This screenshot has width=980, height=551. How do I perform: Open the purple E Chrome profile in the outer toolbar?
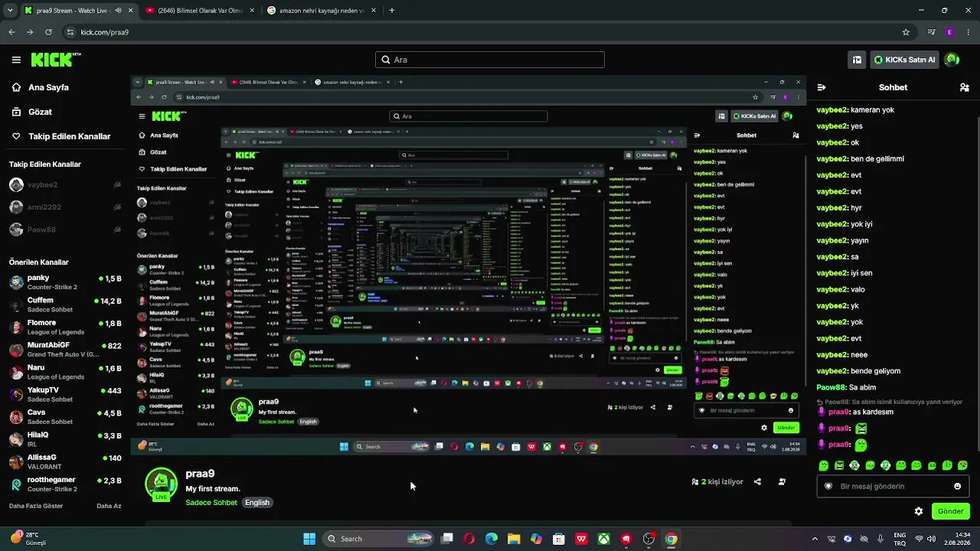[x=949, y=32]
